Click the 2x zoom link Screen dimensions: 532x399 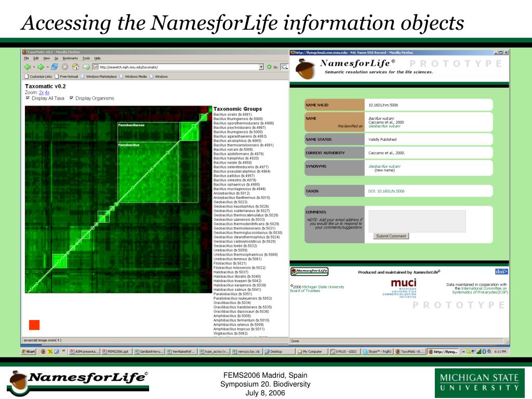(41, 92)
